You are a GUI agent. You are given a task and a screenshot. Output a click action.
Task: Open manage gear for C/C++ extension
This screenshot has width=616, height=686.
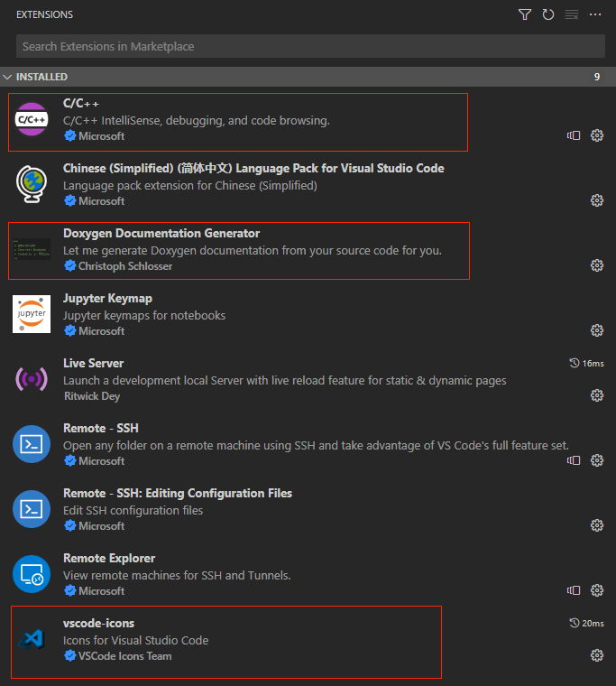click(x=597, y=135)
